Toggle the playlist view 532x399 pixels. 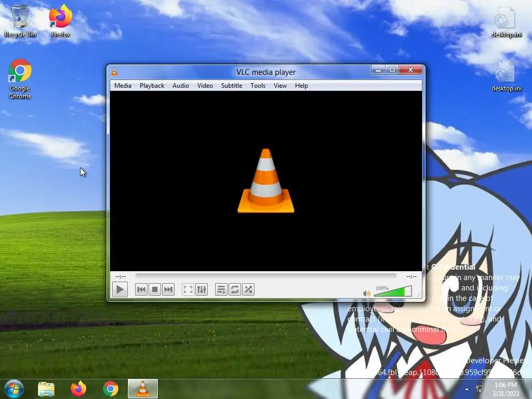click(221, 289)
